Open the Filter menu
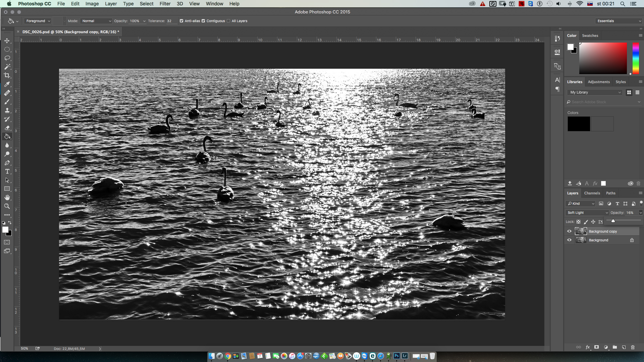 (x=165, y=4)
